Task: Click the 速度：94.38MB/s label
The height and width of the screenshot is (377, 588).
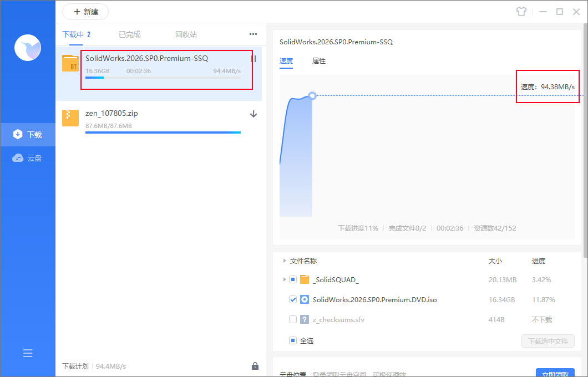Action: click(x=548, y=86)
